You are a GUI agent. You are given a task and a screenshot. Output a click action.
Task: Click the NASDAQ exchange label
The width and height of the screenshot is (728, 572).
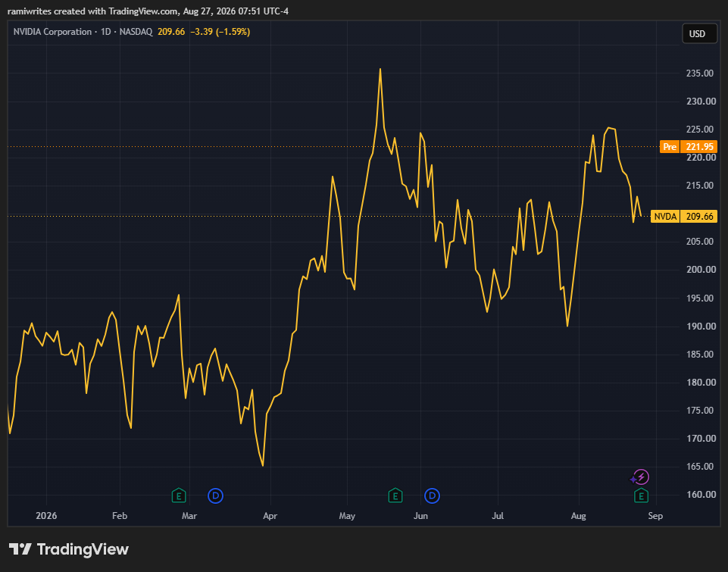(136, 32)
